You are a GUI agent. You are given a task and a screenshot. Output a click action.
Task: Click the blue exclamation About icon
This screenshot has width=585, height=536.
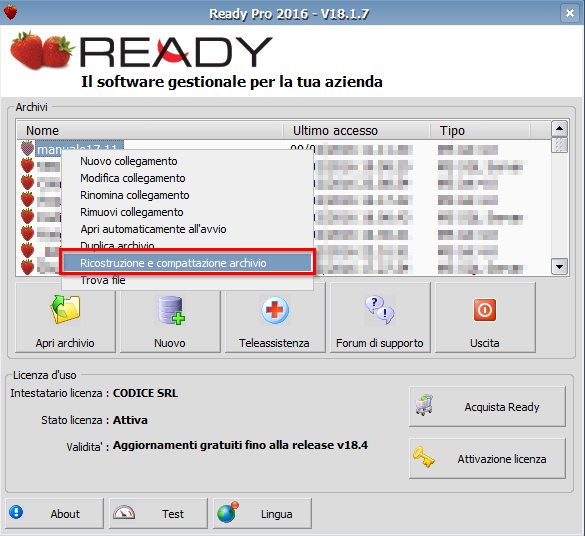tap(16, 512)
